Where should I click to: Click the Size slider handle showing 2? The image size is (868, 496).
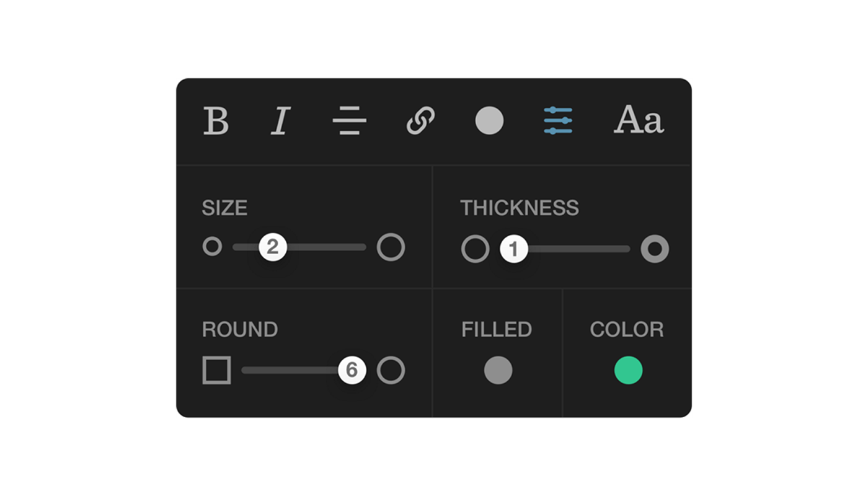pyautogui.click(x=273, y=247)
